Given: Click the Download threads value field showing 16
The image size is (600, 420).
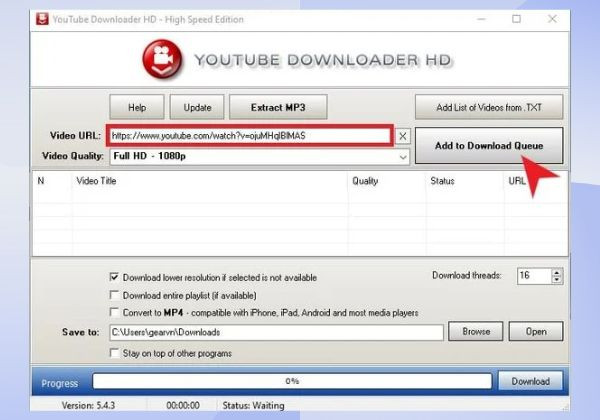Looking at the screenshot, I should (534, 275).
